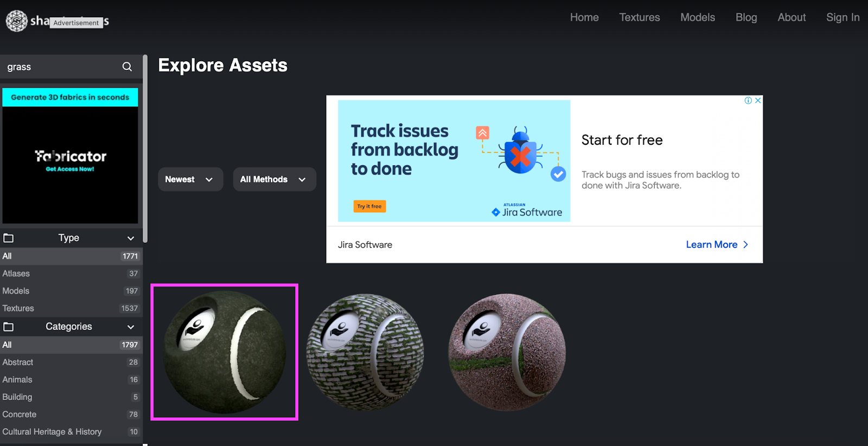Click the Sign In link
Screen dimensions: 868x446
point(843,17)
